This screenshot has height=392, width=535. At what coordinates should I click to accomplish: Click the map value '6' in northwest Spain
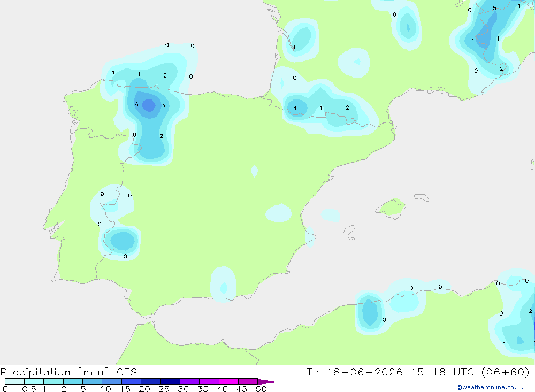(137, 104)
